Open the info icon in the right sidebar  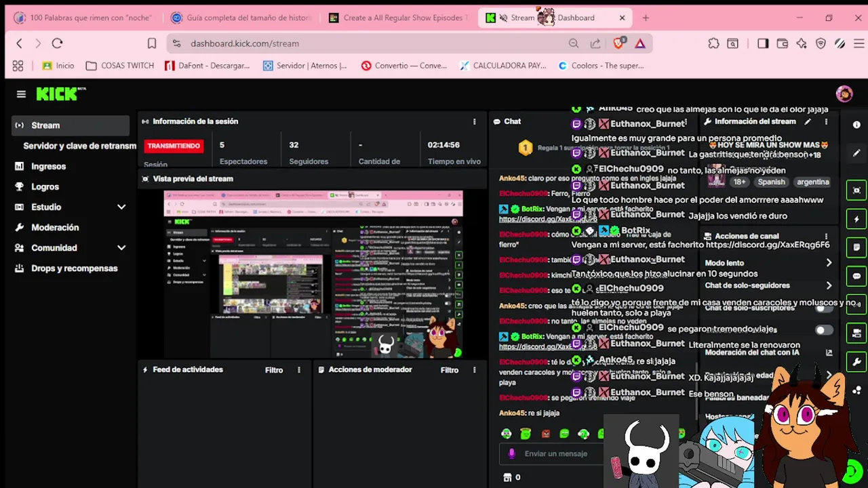pos(856,125)
